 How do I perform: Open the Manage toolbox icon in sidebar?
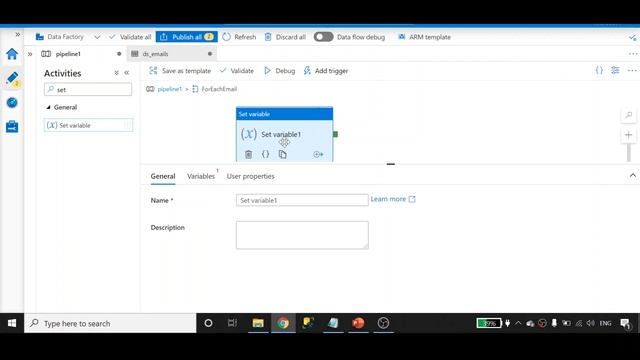[x=12, y=127]
